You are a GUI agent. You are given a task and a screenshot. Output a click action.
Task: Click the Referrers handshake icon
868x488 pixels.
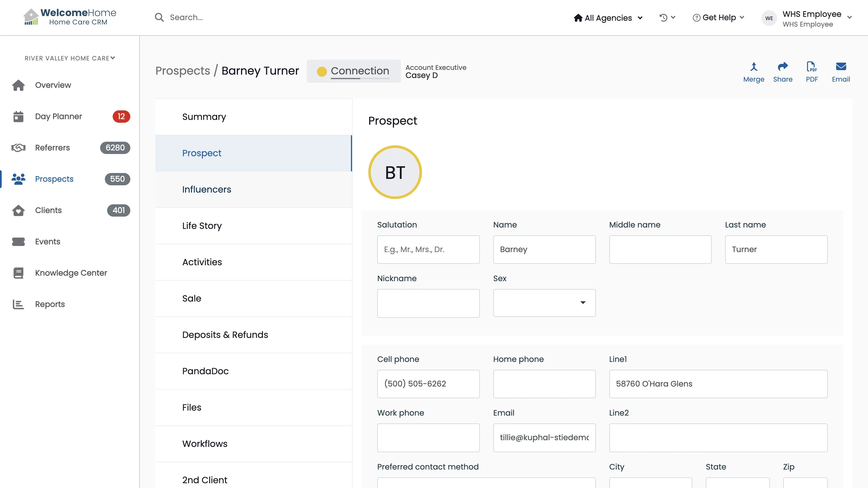click(18, 148)
